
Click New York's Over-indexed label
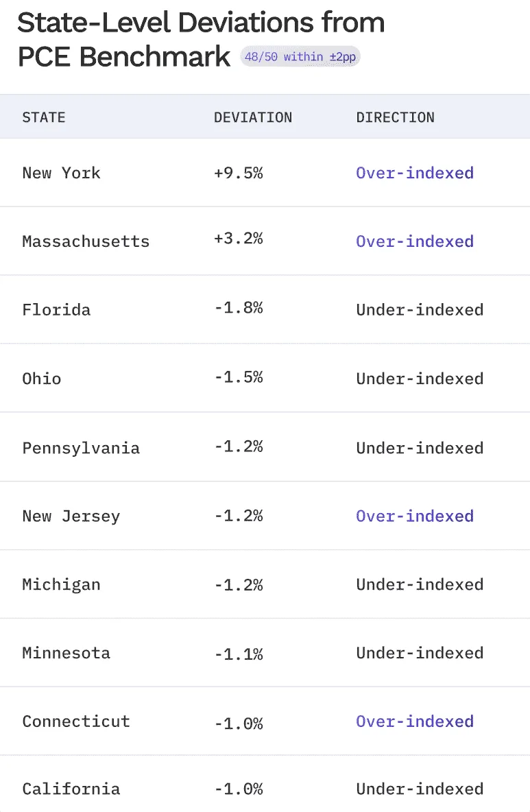(415, 172)
